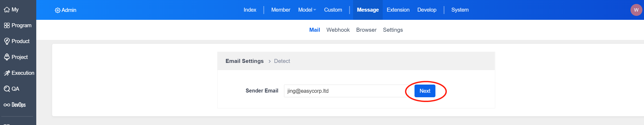Screen dimensions: 644x125
Task: Select the Project rocket icon
Action: 7,57
